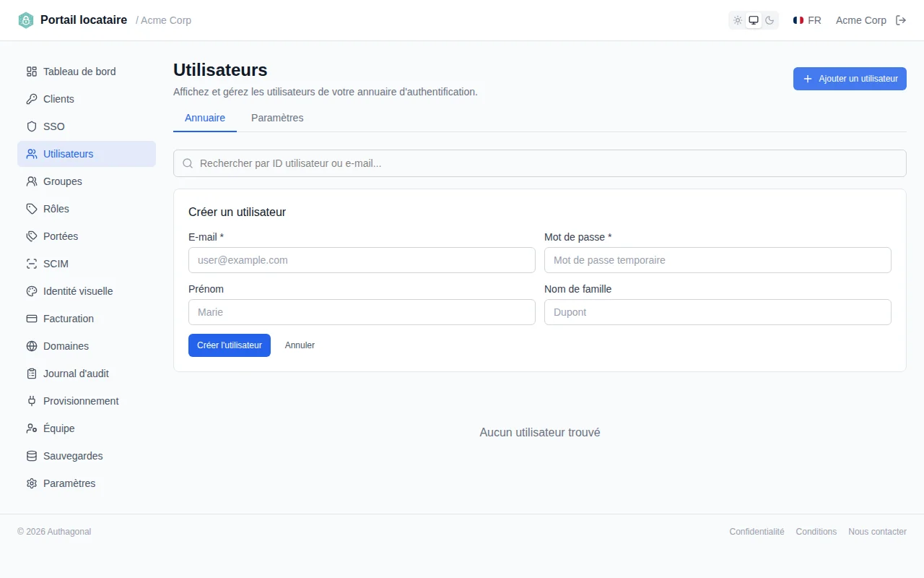Image resolution: width=924 pixels, height=578 pixels.
Task: Click the Paramètres gear icon in sidebar
Action: click(x=32, y=483)
